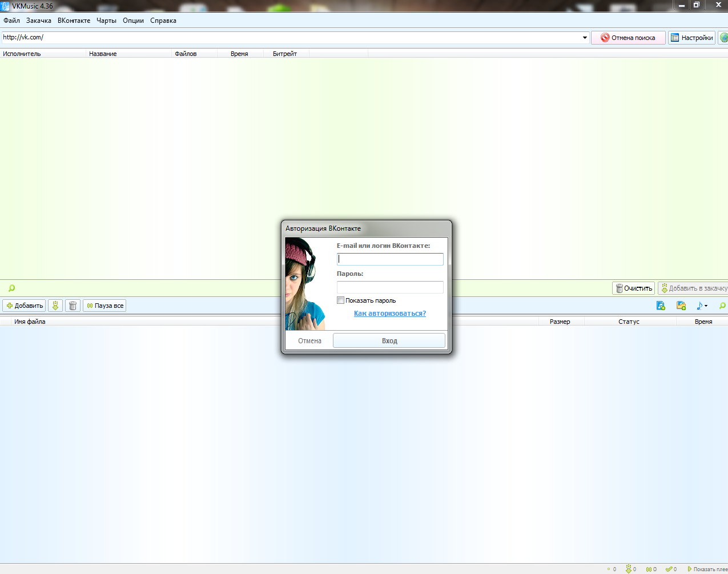Sort by Исполнитель column header
728x574 pixels.
(43, 54)
